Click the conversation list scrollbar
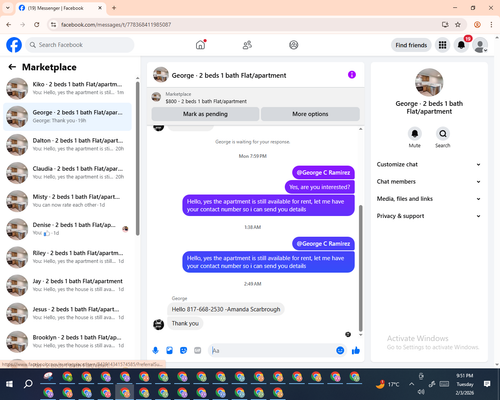This screenshot has width=500, height=400. point(138,159)
